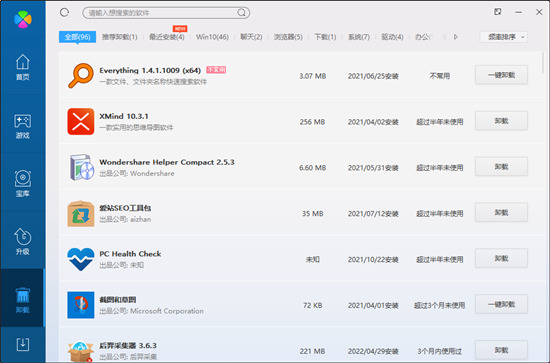Click 卸载 button for 后羿采集器 3.6.3
This screenshot has height=363, width=550.
click(501, 350)
